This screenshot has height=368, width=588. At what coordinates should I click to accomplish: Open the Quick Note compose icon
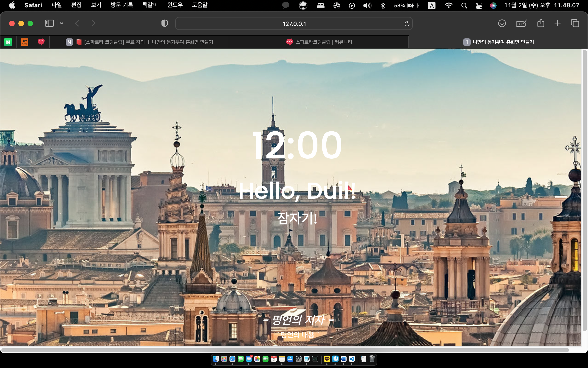point(521,23)
